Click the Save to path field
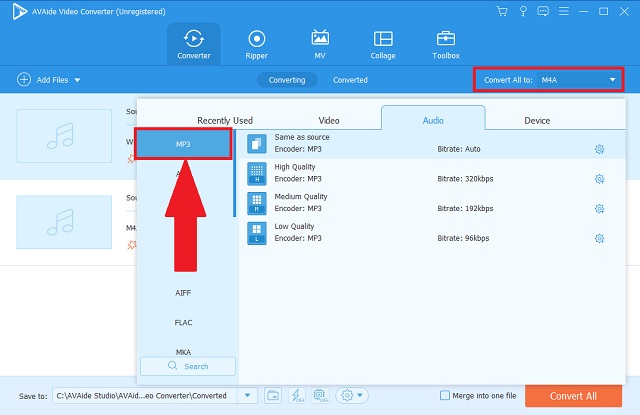640x415 pixels. tap(145, 395)
